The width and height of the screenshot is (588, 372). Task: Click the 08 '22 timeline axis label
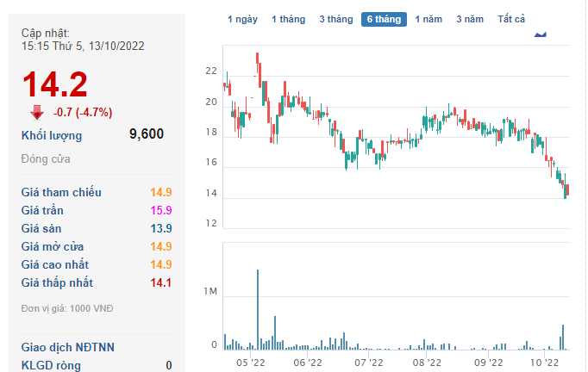pyautogui.click(x=428, y=363)
